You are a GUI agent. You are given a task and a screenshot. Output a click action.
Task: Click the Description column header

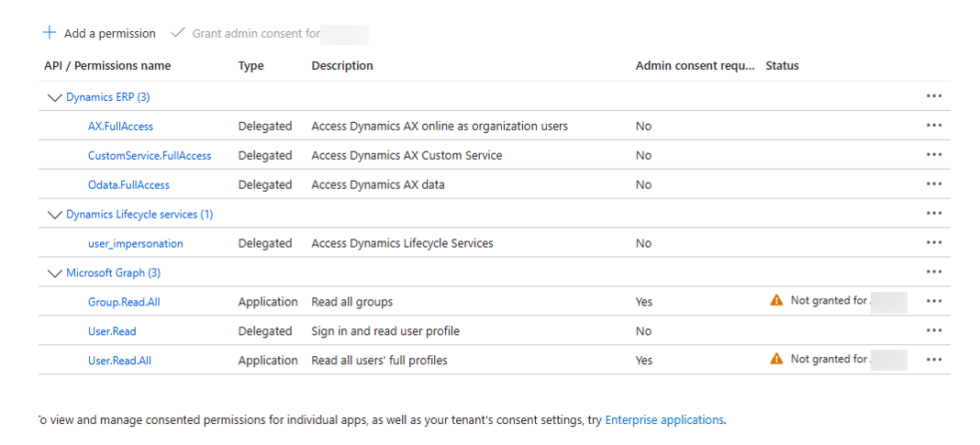click(342, 66)
